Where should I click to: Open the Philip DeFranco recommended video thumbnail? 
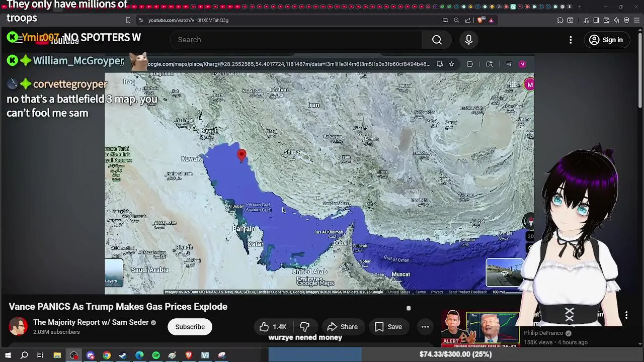480,329
